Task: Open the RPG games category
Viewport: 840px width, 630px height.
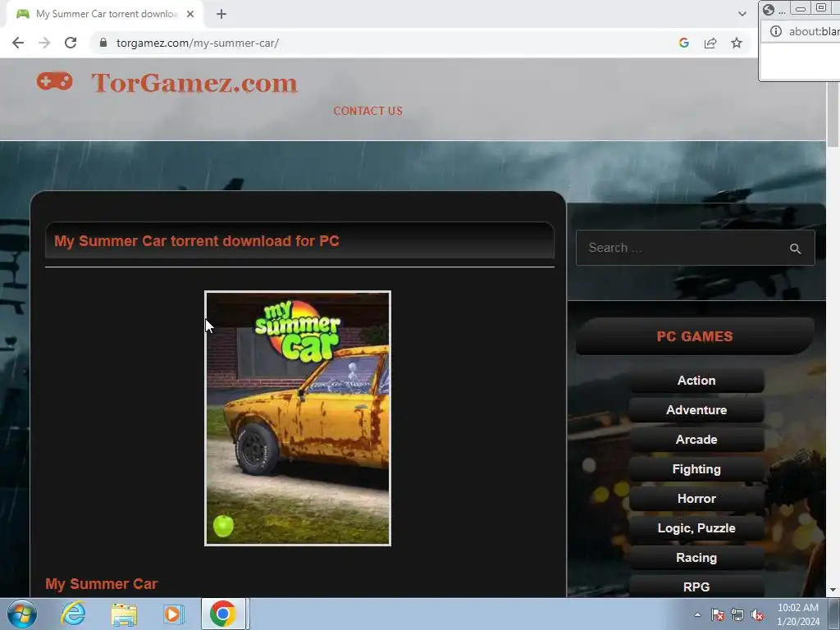Action: click(696, 587)
